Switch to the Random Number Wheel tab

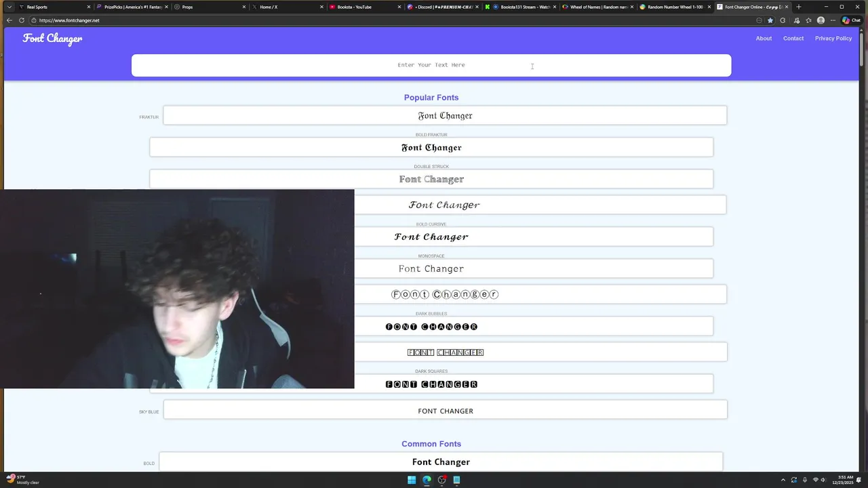click(x=675, y=7)
